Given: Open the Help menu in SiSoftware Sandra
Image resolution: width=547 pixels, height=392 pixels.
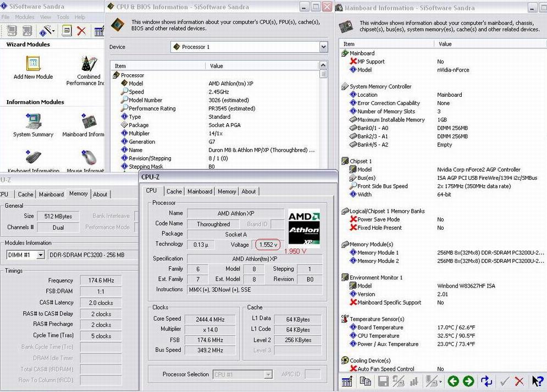Looking at the screenshot, I should click(x=80, y=16).
